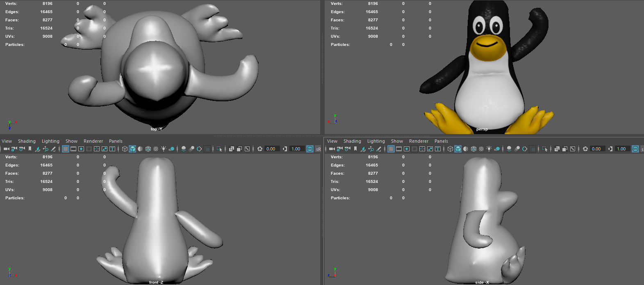Click Select Camera icon in front view toolbar
644x285 pixels.
6,149
